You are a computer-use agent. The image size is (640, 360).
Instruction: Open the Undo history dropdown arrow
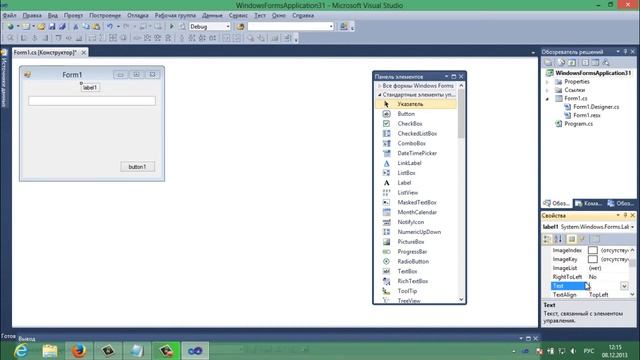tap(118, 27)
